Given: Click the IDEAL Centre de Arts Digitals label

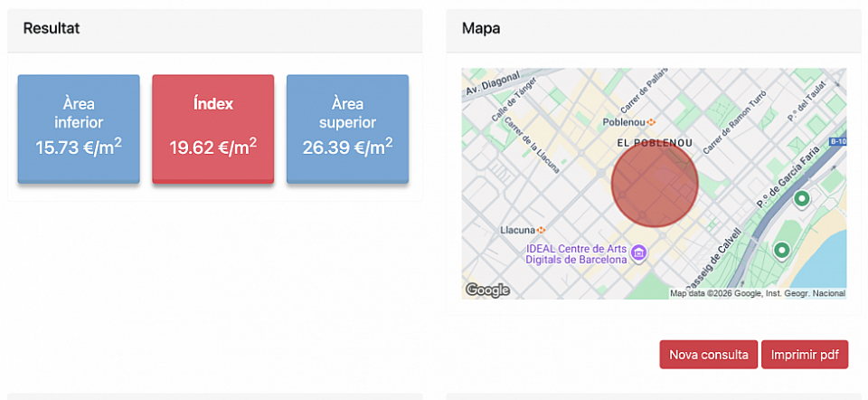Looking at the screenshot, I should click(577, 254).
